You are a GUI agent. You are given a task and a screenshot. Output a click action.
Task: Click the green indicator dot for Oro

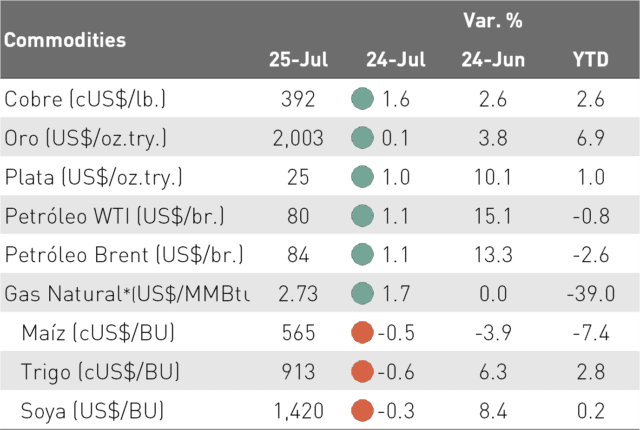(x=362, y=137)
